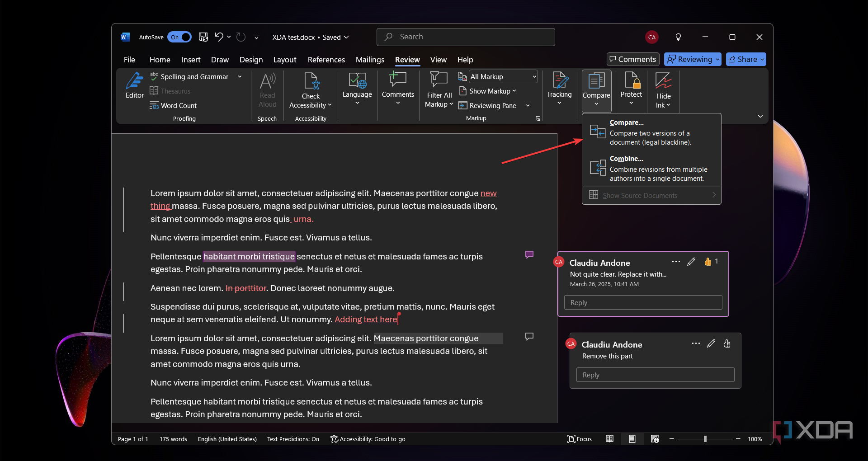Open the File menu
The image size is (868, 461).
pos(129,60)
